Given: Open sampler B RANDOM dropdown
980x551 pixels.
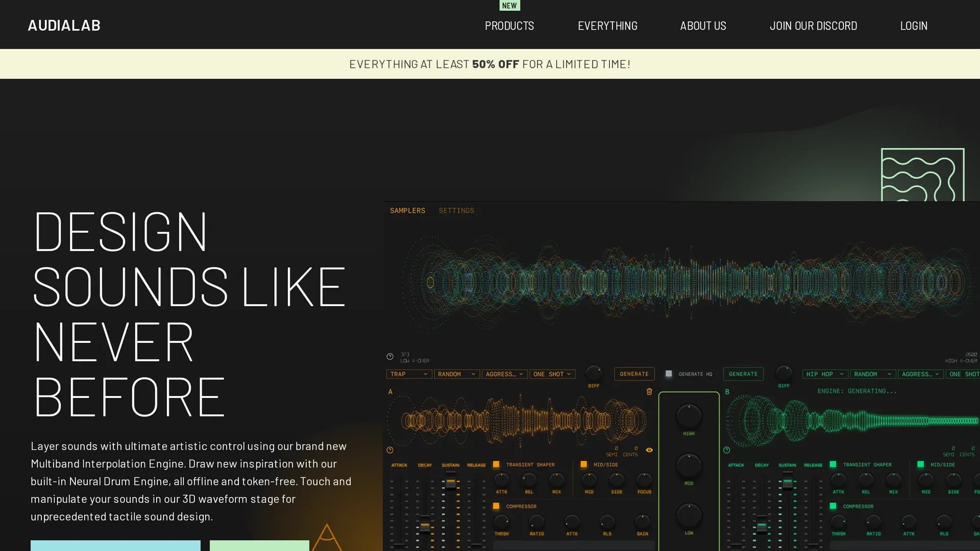Looking at the screenshot, I should (873, 374).
